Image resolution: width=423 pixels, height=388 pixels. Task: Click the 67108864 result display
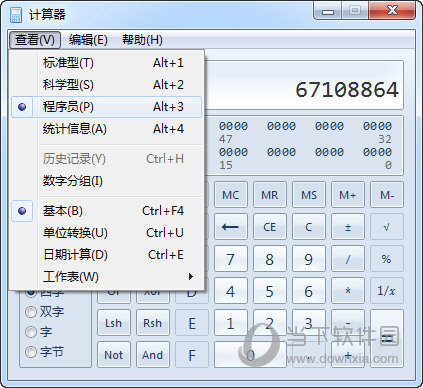tap(347, 89)
